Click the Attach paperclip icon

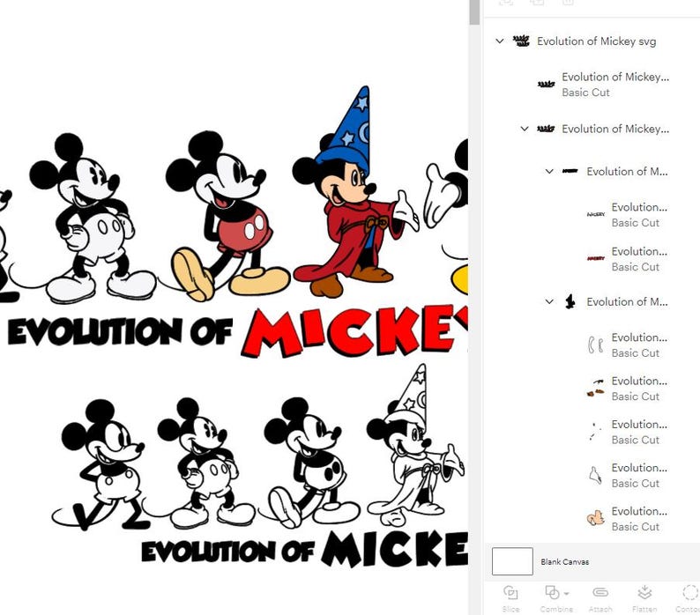600,592
